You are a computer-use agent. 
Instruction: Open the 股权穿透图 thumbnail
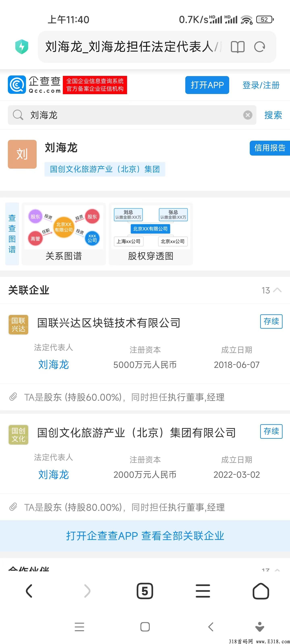pyautogui.click(x=151, y=233)
